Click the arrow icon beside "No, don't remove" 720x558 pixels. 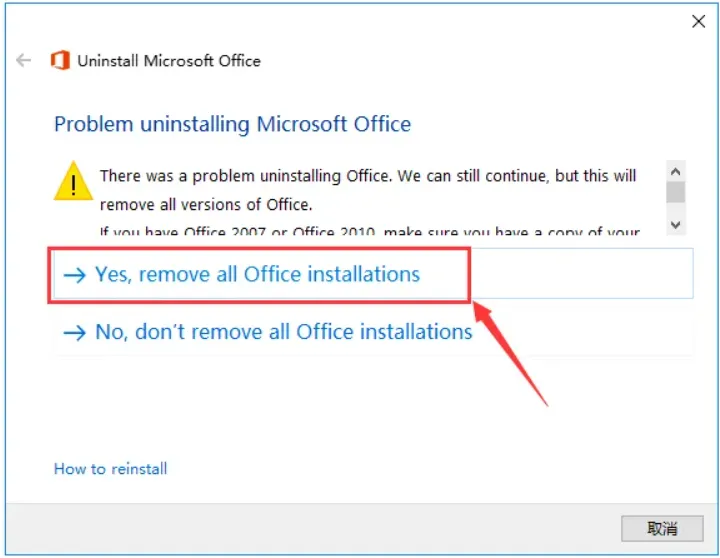[x=74, y=333]
